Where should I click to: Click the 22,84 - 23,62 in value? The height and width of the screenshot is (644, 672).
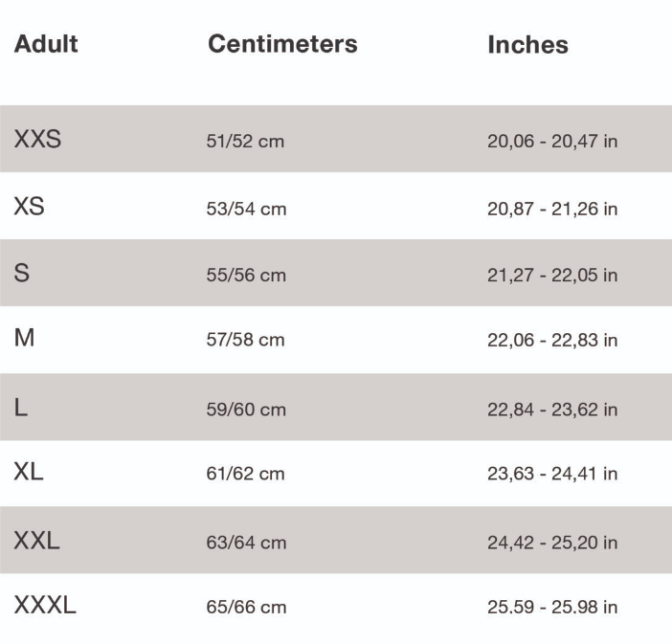coord(552,410)
